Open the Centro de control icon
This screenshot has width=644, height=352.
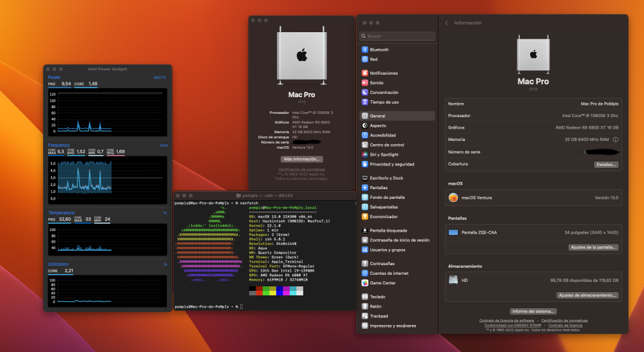tap(365, 145)
